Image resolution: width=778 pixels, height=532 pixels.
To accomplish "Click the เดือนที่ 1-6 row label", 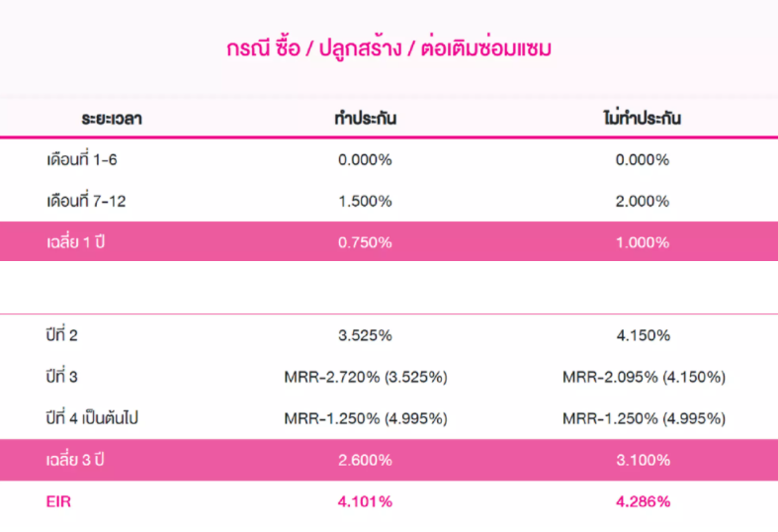I will point(82,159).
